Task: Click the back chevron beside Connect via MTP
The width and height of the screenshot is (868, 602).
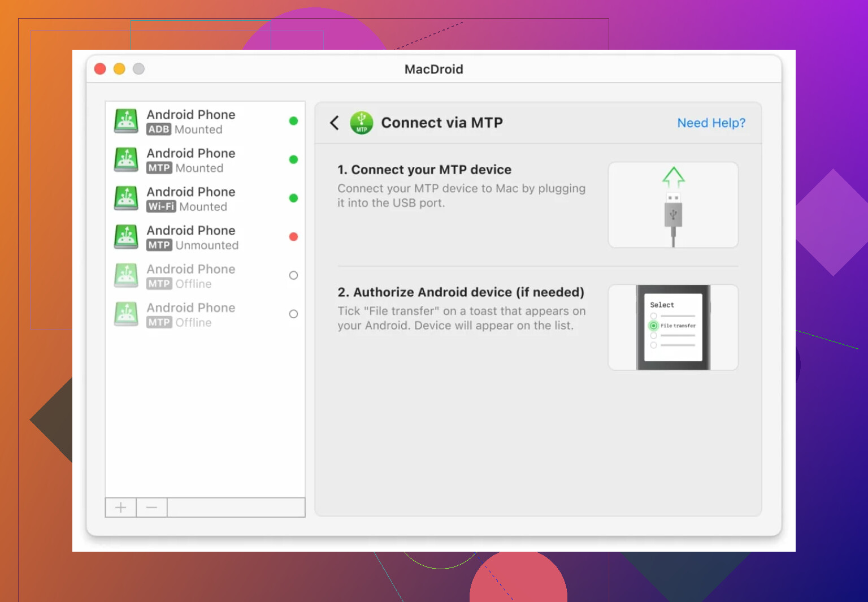Action: [335, 123]
